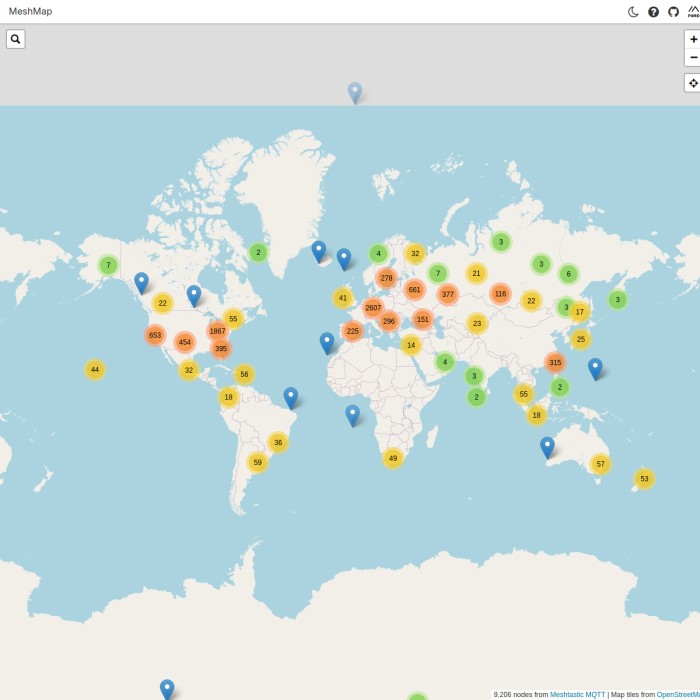Zoom out with the minus button
The width and height of the screenshot is (700, 700).
pos(693,58)
